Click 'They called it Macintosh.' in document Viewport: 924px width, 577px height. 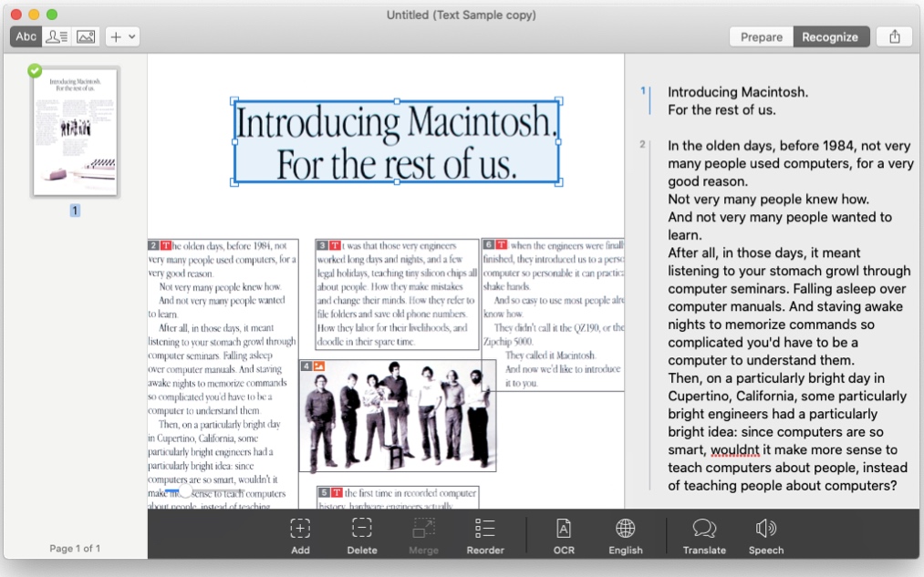[550, 355]
